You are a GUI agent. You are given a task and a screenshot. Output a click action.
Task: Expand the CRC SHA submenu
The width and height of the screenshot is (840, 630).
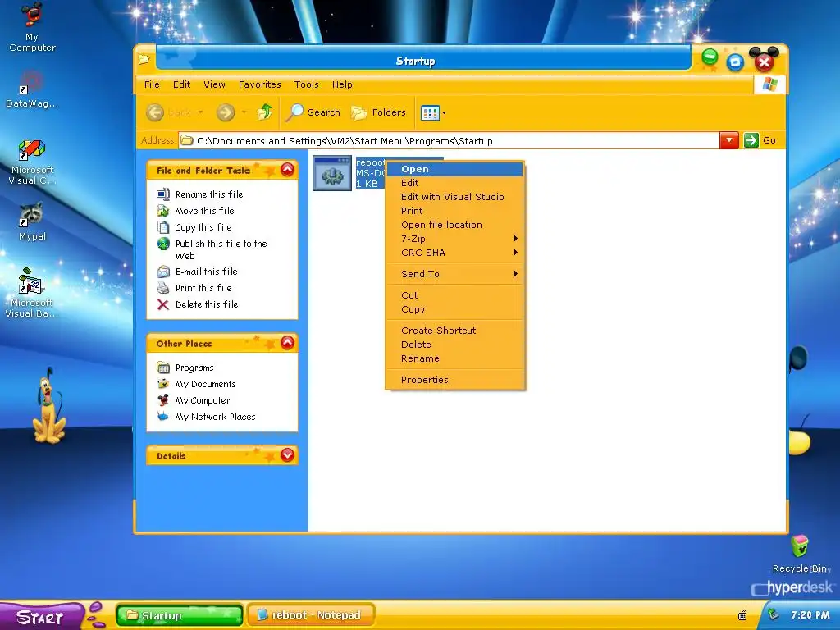[x=454, y=253]
